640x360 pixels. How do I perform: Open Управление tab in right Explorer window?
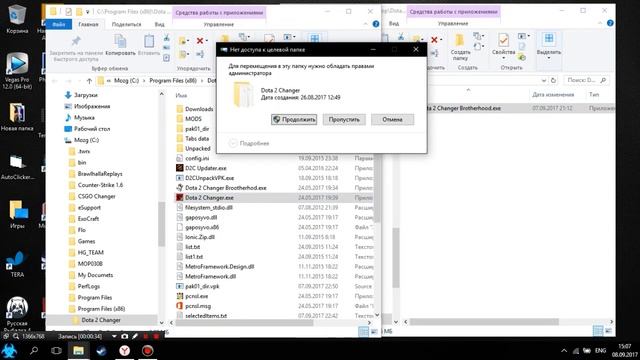point(453,24)
